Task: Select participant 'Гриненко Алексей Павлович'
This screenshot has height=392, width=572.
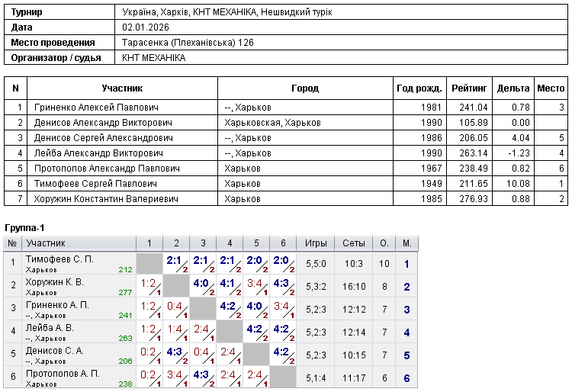Action: [x=96, y=108]
